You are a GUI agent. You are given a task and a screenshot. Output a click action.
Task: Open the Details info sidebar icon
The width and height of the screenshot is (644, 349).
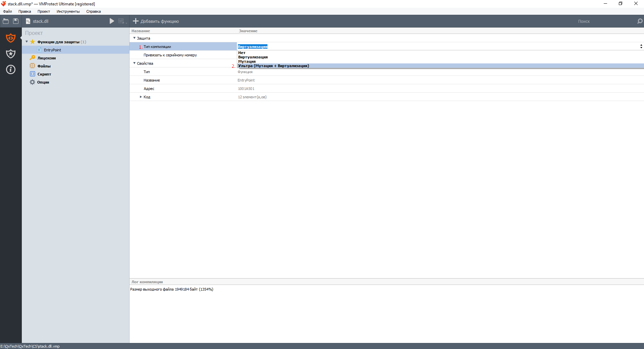point(11,69)
